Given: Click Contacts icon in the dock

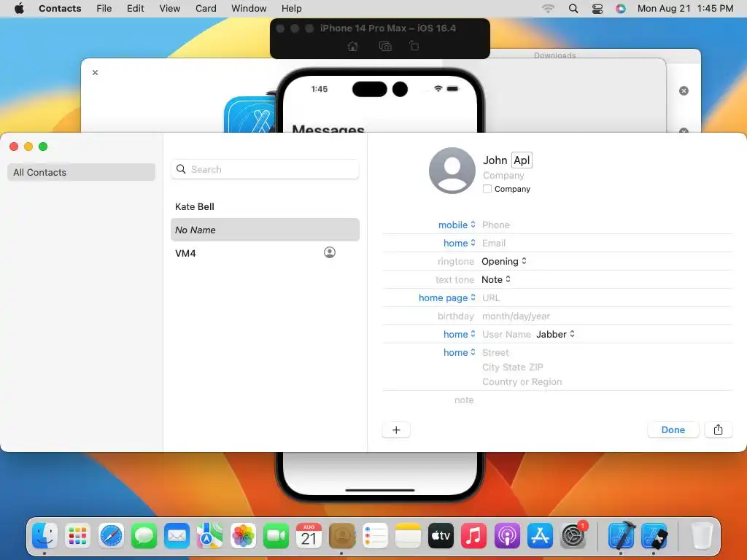Looking at the screenshot, I should [x=342, y=536].
